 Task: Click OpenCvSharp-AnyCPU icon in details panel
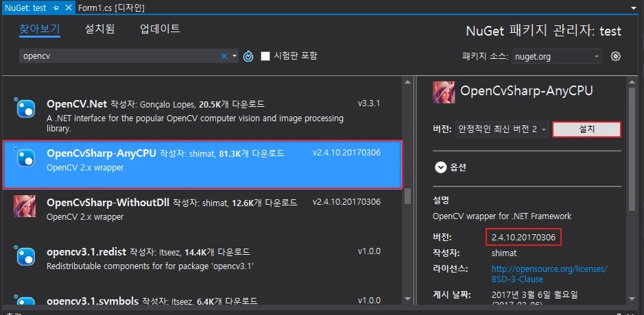pos(444,92)
